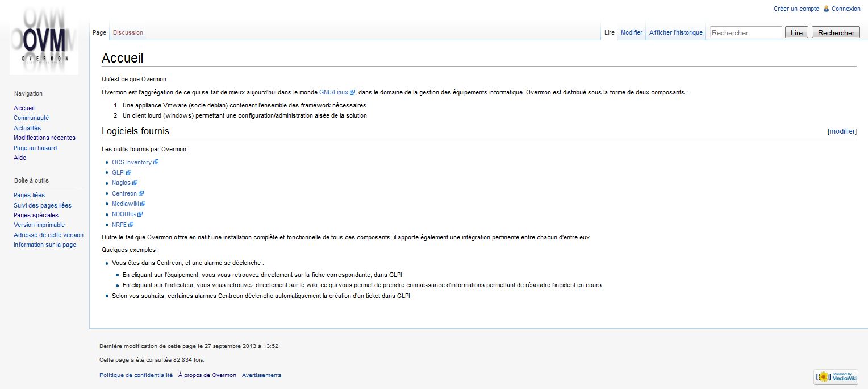Click the Rechercher button
Screen dimensions: 868x389
pyautogui.click(x=836, y=32)
